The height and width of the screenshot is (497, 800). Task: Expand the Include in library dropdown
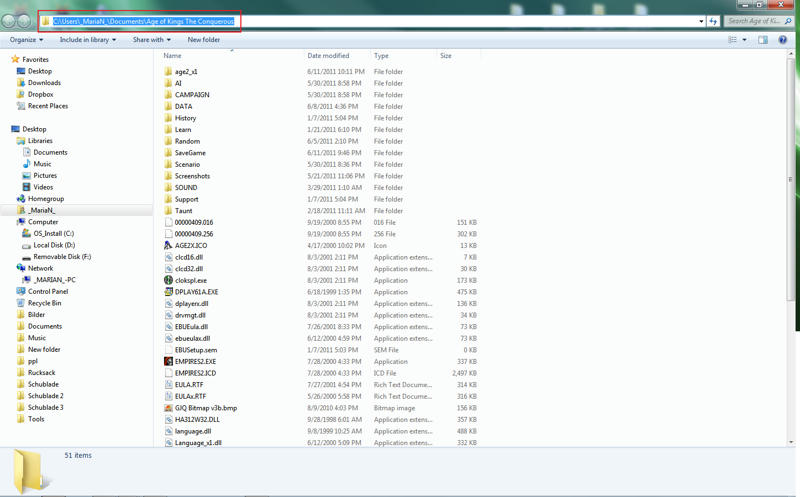coord(88,40)
